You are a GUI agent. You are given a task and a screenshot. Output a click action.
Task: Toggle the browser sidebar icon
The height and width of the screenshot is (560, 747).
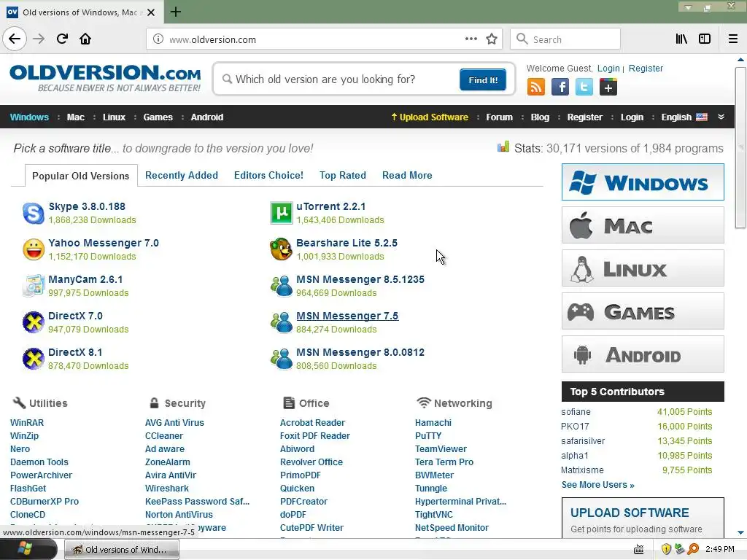[705, 39]
